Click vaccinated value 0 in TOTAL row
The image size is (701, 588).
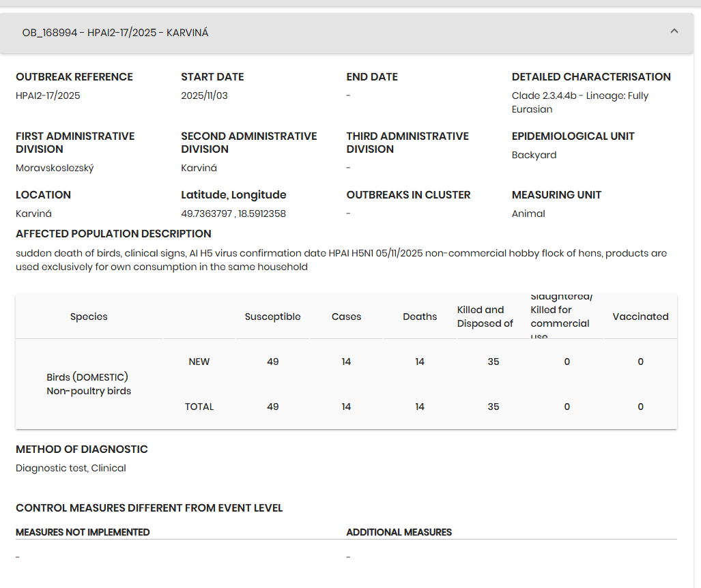[641, 407]
